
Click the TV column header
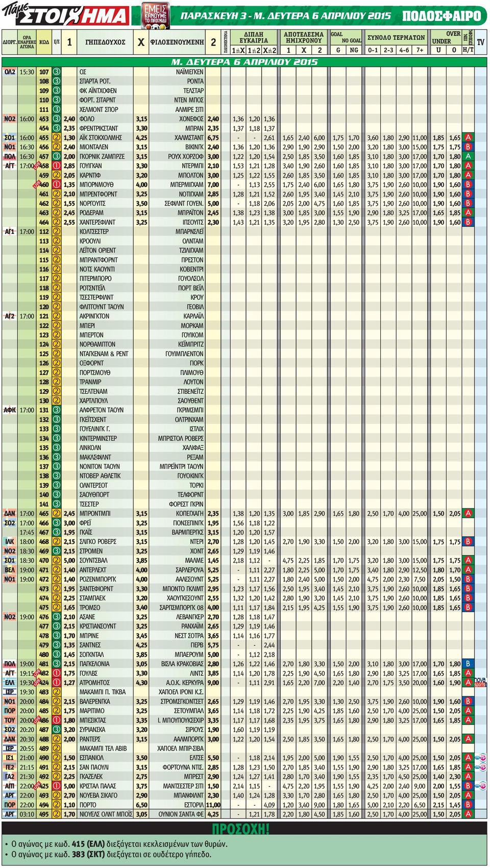(x=480, y=42)
